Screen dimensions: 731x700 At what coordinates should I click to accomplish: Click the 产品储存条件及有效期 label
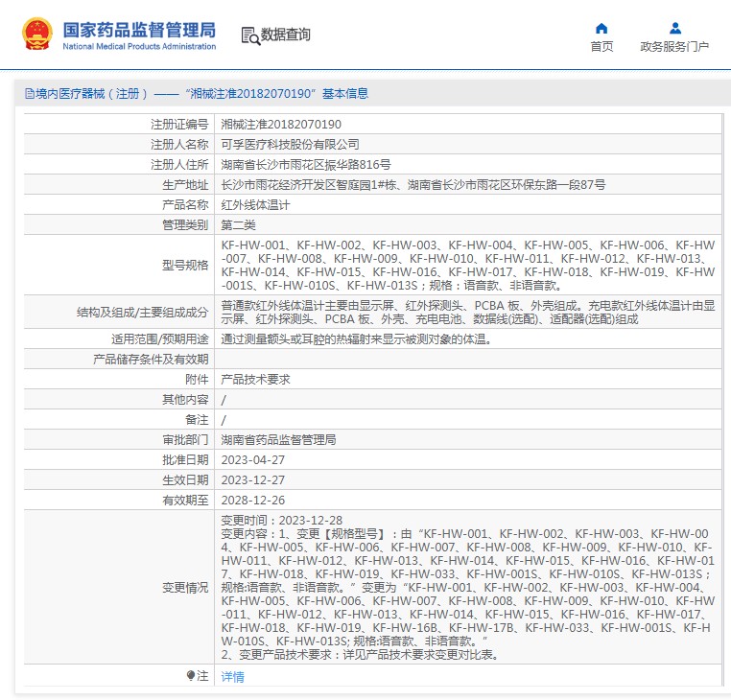pos(151,360)
